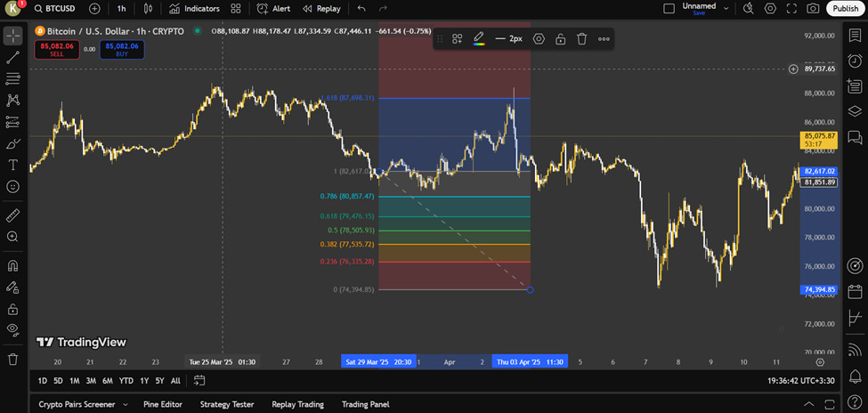Open the Alerts clock panel icon
Screen dimensions: 868x413
pos(856,61)
